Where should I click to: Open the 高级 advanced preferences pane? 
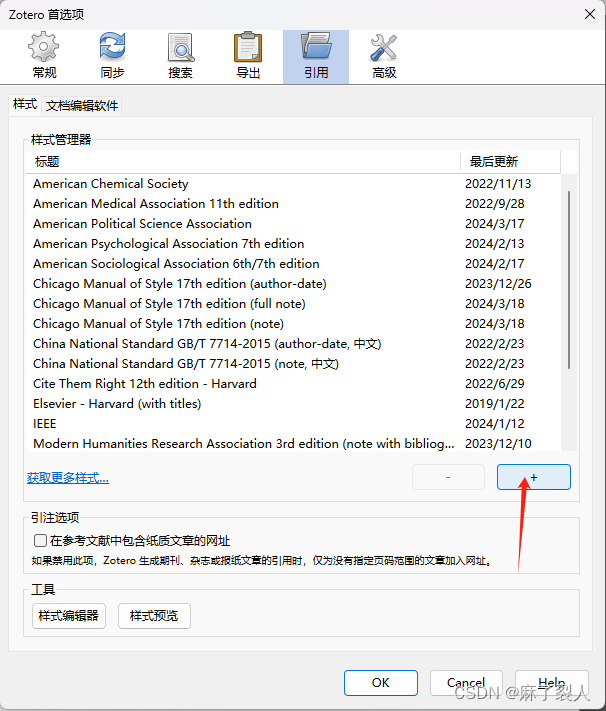pyautogui.click(x=384, y=57)
